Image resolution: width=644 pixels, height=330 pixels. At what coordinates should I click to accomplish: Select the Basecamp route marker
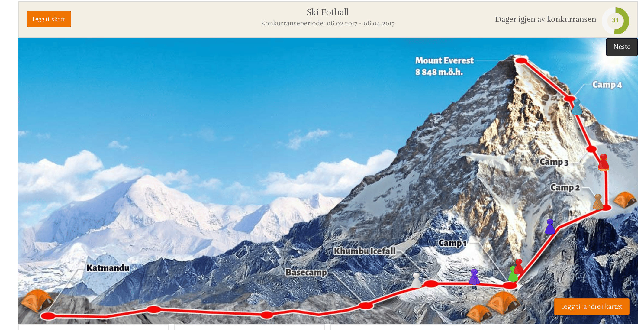(x=365, y=305)
